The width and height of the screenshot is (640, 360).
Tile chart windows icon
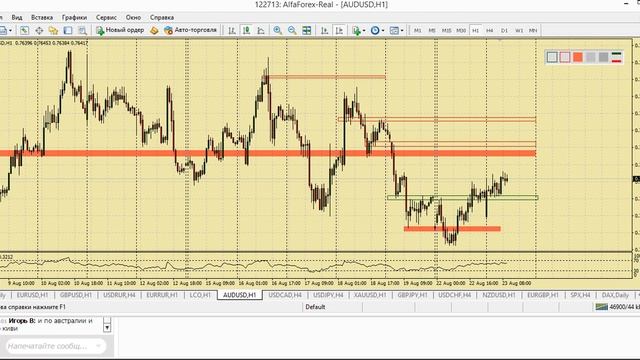(x=307, y=30)
